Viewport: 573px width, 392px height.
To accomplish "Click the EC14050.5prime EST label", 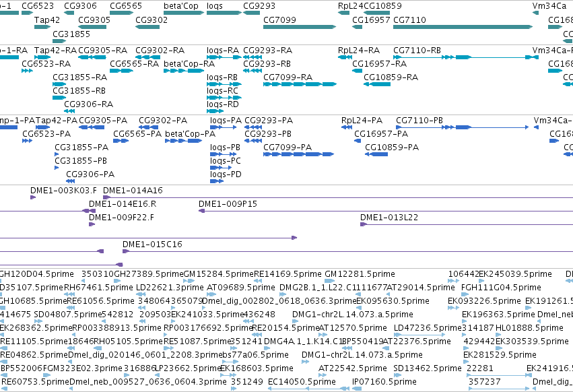I will point(302,382).
